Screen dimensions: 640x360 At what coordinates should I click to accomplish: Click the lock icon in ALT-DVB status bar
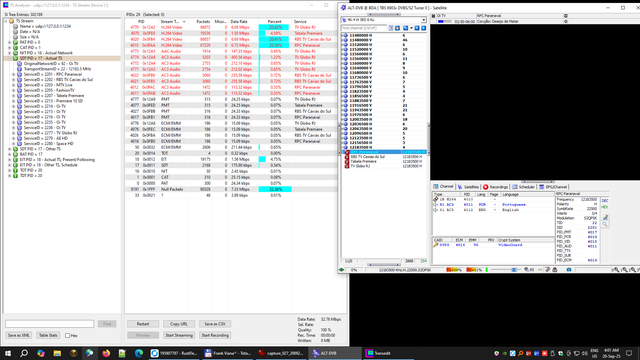(555, 269)
